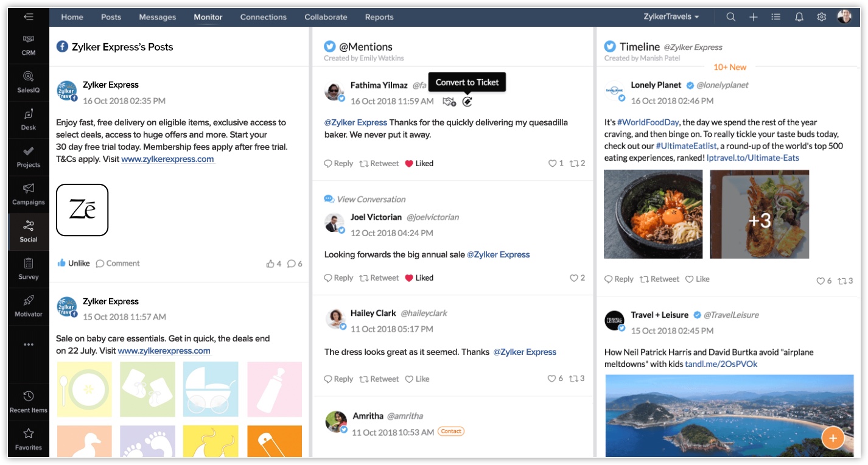This screenshot has width=868, height=465.
Task: Go to the Connections tab
Action: tap(263, 17)
